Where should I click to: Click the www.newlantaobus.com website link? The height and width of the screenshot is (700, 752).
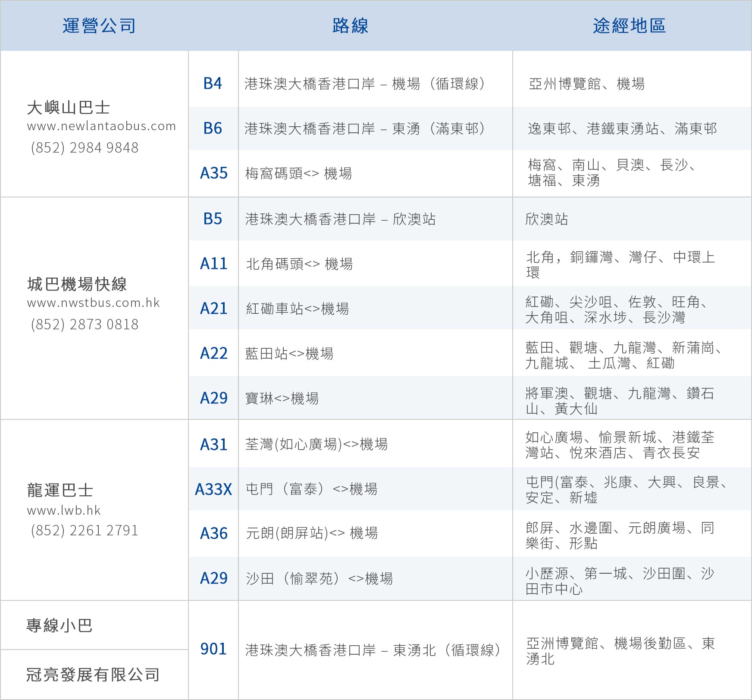(101, 126)
